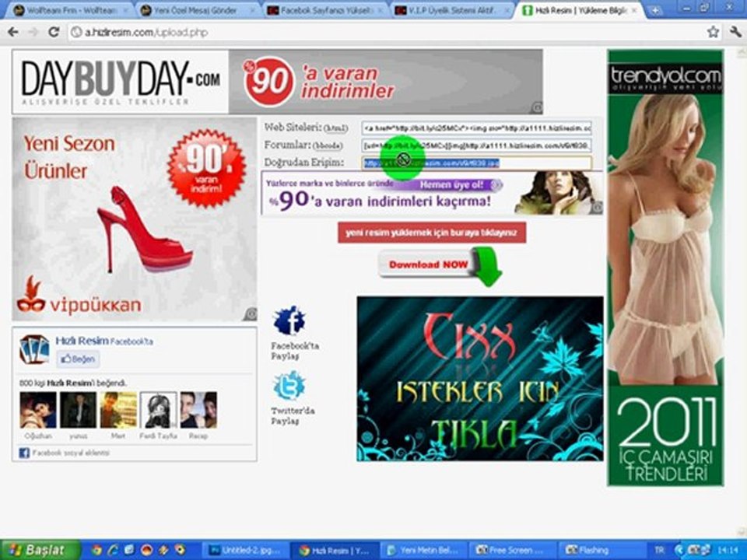The image size is (747, 560).
Task: Open the Başlat start menu
Action: click(x=40, y=551)
